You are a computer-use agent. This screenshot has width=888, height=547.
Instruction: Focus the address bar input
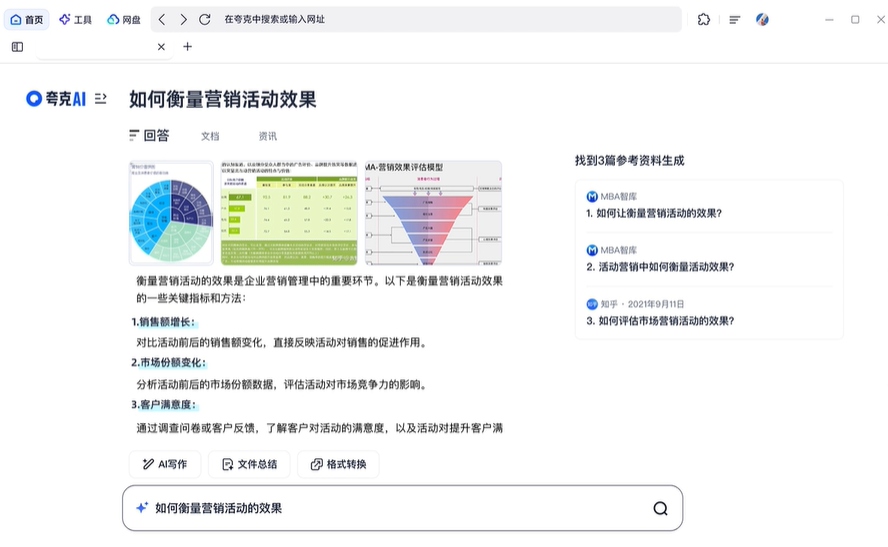(416, 20)
